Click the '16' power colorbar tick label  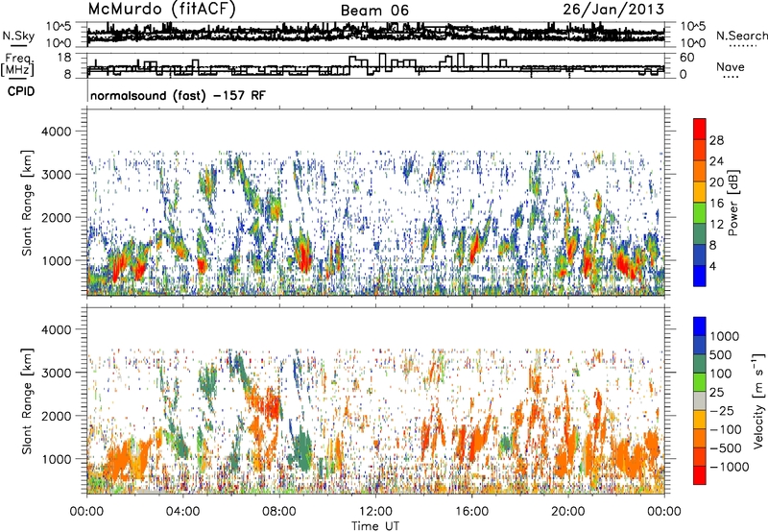coord(716,204)
